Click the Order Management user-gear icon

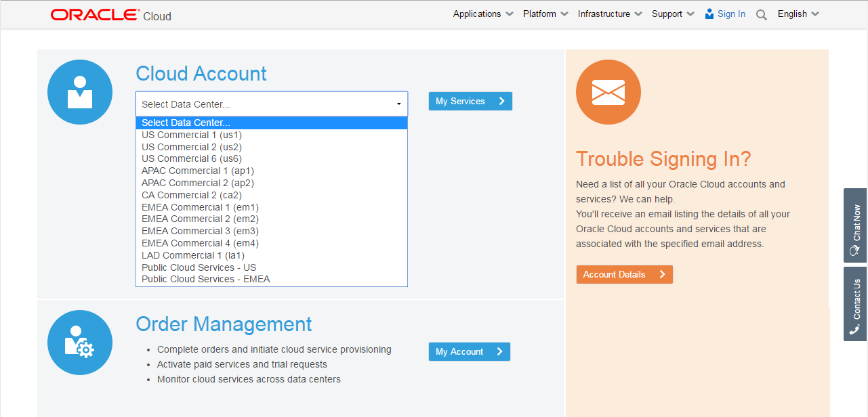tap(80, 343)
